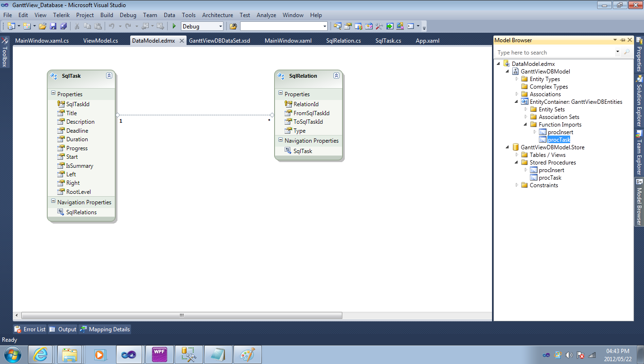Screen dimensions: 644x364
Task: Click the Redo arrow icon
Action: tap(128, 27)
